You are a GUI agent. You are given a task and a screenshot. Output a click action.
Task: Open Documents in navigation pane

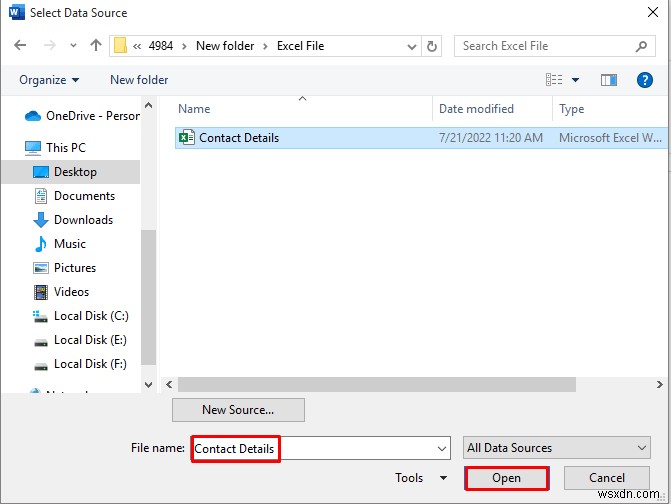(x=84, y=196)
